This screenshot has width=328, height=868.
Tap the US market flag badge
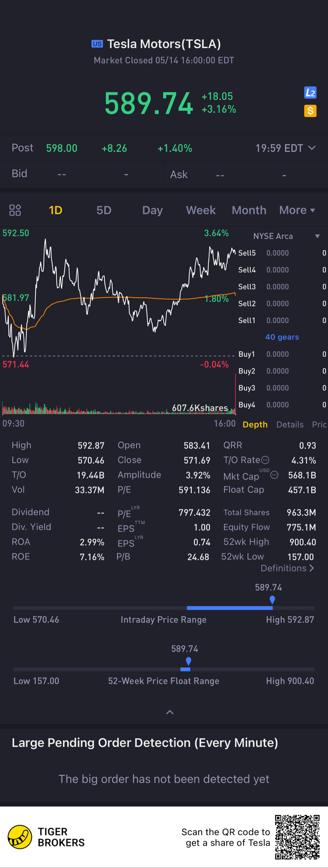(97, 44)
